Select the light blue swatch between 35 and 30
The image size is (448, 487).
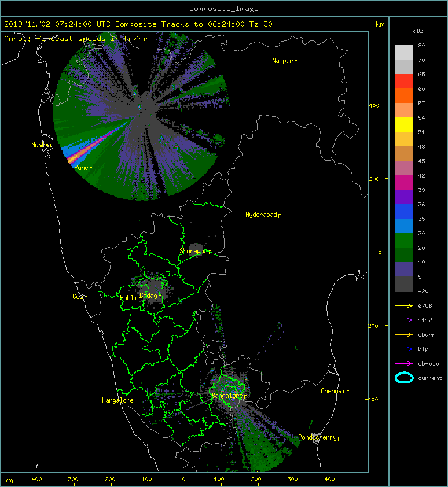click(x=404, y=226)
